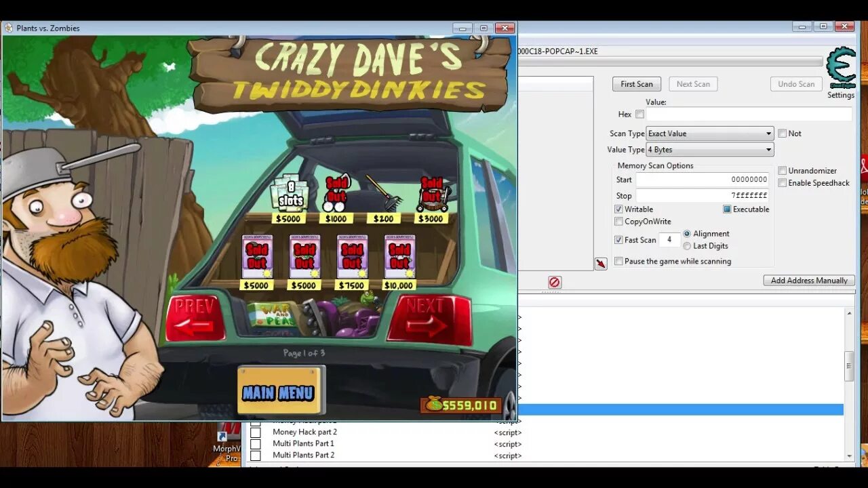This screenshot has width=868, height=488.
Task: Activate the Money Hack part 2 script checkbox
Action: 256,432
